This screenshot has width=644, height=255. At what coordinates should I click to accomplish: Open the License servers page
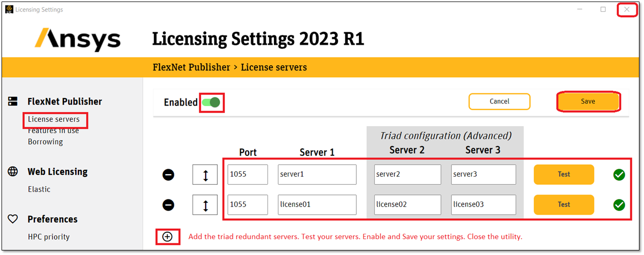pos(54,120)
